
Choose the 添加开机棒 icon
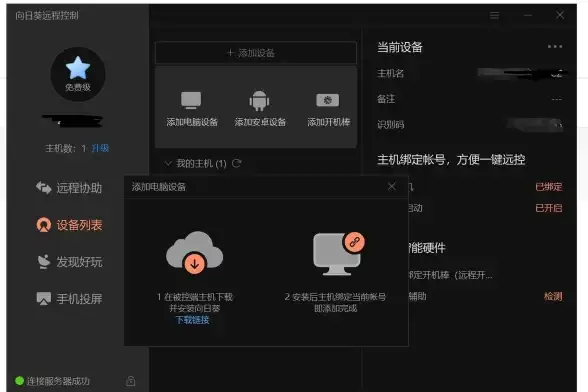click(328, 100)
